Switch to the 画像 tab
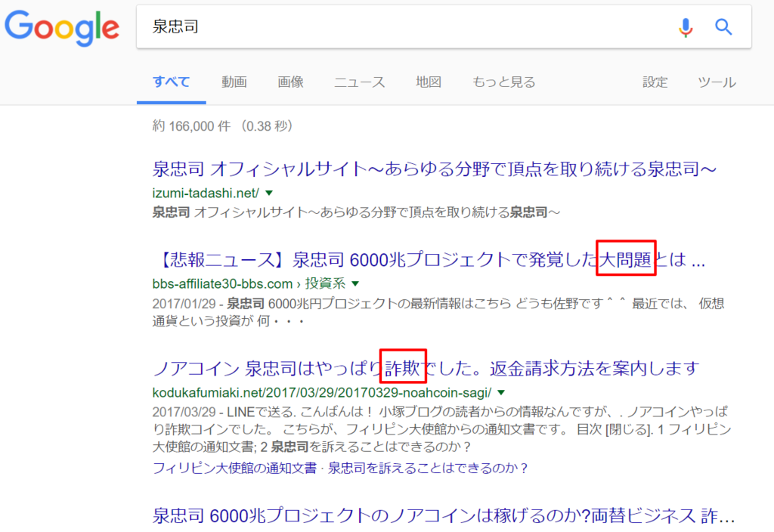774x532 pixels. pos(290,82)
